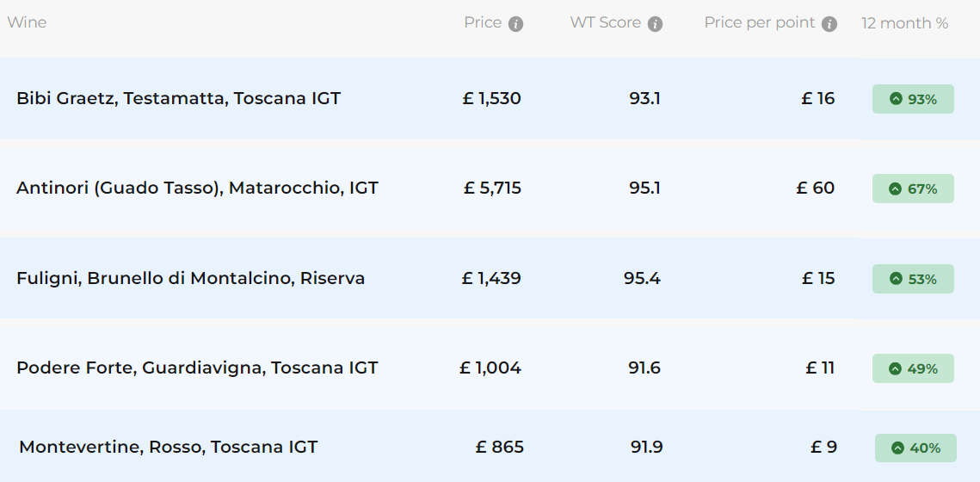Click the up-arrow icon in the 40% badge
This screenshot has height=482, width=980.
pos(898,448)
